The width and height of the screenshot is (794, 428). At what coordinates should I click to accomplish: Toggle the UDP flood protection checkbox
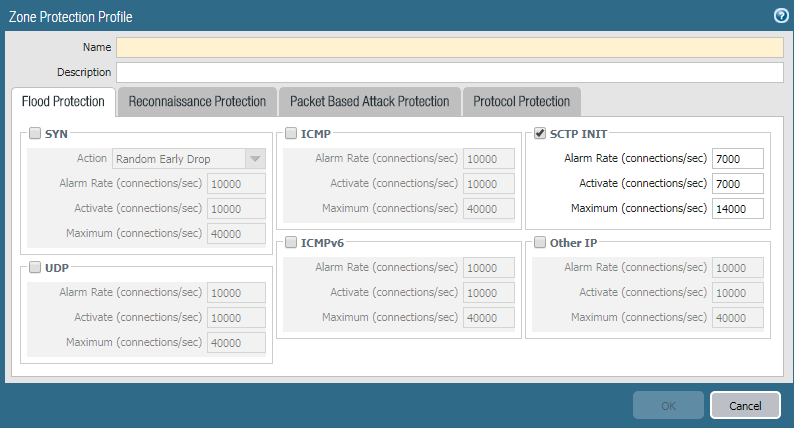pos(35,268)
